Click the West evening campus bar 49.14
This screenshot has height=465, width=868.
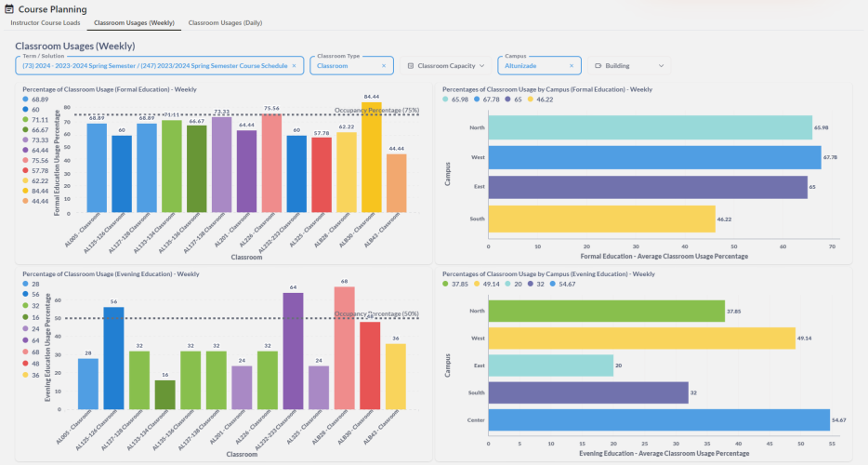click(641, 339)
